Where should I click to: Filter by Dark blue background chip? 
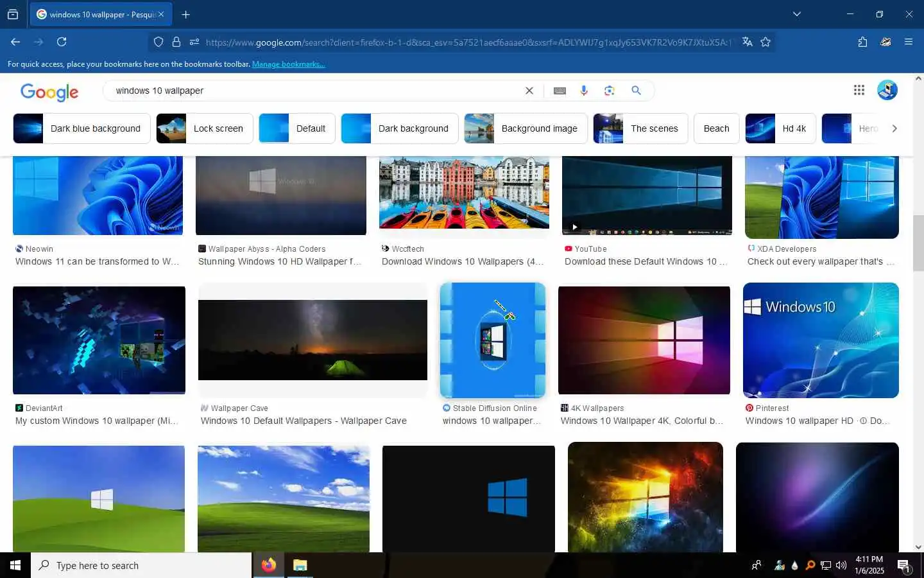click(81, 128)
